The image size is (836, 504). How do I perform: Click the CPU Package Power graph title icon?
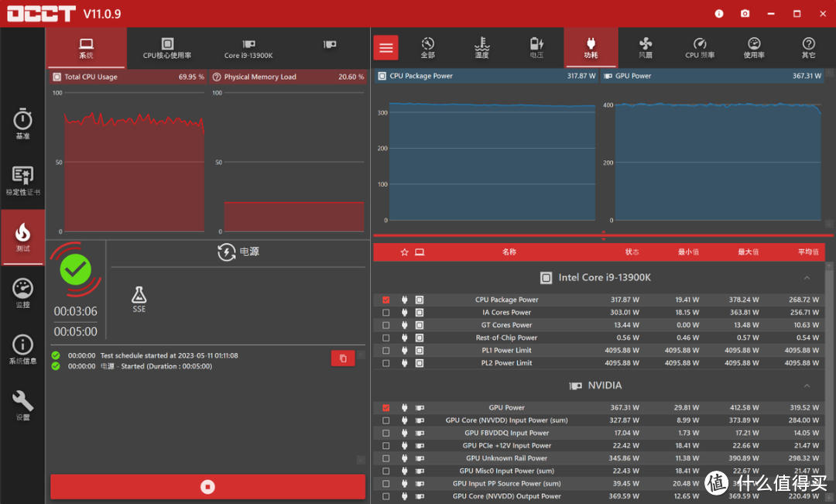382,77
